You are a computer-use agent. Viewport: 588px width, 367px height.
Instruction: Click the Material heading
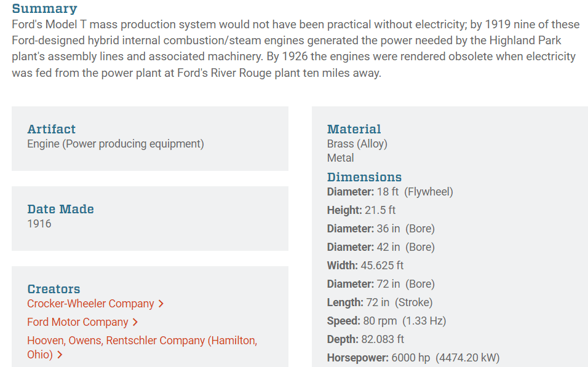point(354,129)
